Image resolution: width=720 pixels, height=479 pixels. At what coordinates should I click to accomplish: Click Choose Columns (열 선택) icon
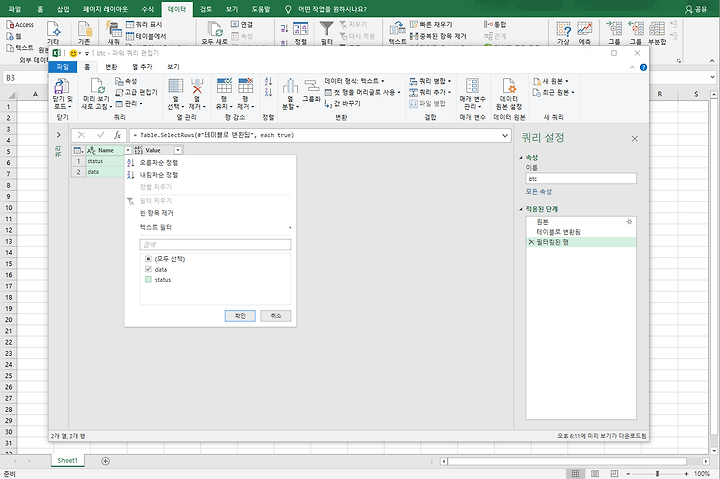point(175,86)
